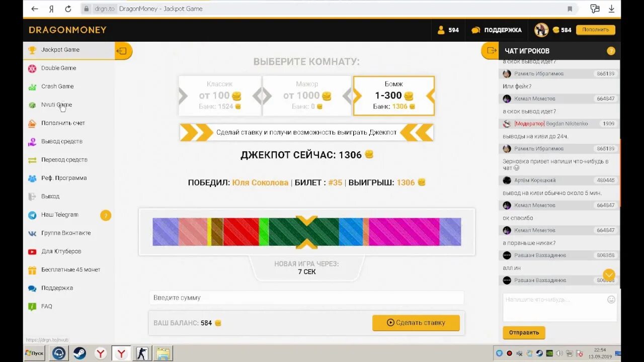Image resolution: width=644 pixels, height=362 pixels.
Task: Click the Nvuti Game dice icon
Action: pyautogui.click(x=32, y=105)
